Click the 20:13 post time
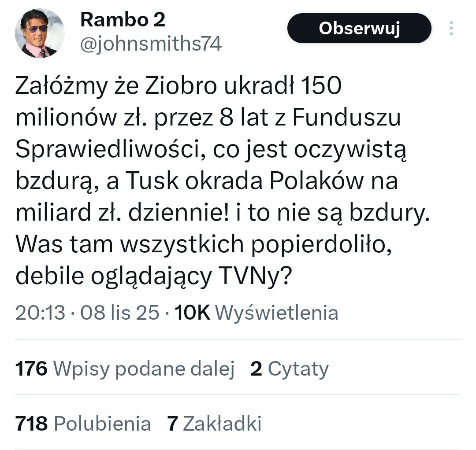 tap(40, 313)
